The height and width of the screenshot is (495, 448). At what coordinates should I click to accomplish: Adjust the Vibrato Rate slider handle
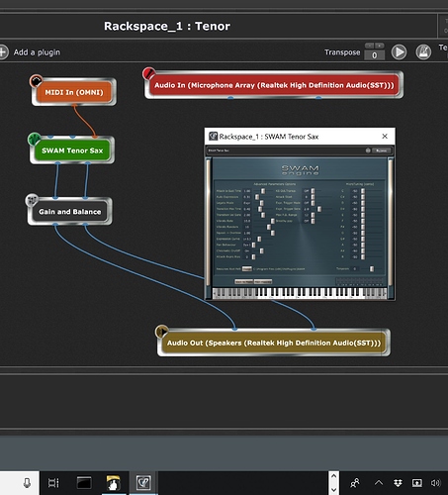pos(273,221)
